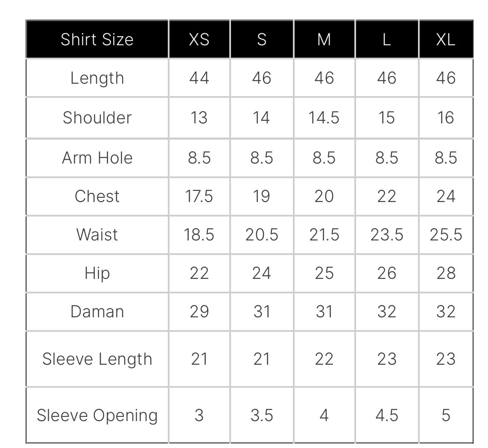Select the M size column header
The height and width of the screenshot is (448, 488).
pyautogui.click(x=324, y=39)
